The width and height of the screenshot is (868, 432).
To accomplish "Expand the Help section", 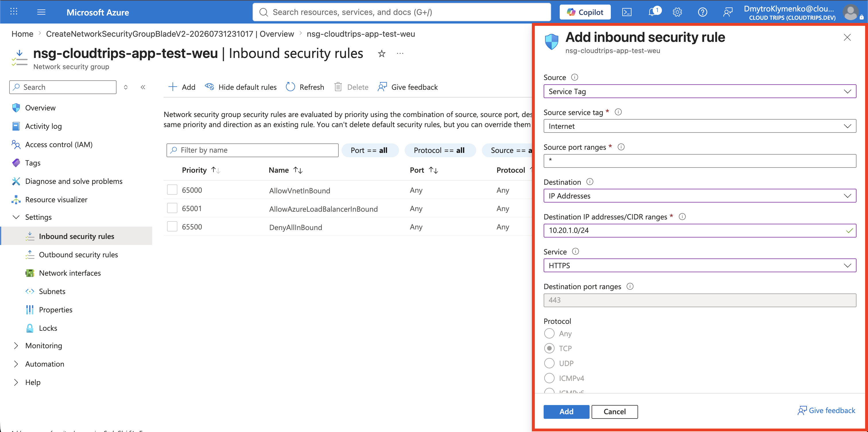I will 16,382.
